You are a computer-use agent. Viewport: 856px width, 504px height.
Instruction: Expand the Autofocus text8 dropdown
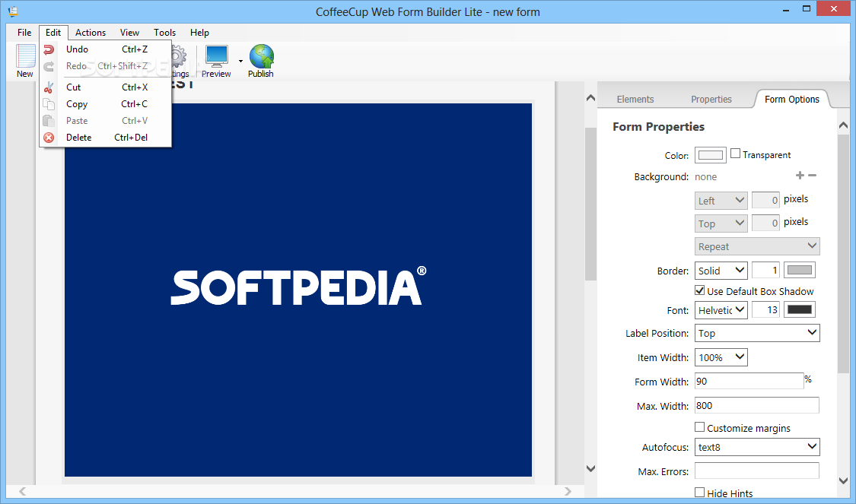point(757,447)
